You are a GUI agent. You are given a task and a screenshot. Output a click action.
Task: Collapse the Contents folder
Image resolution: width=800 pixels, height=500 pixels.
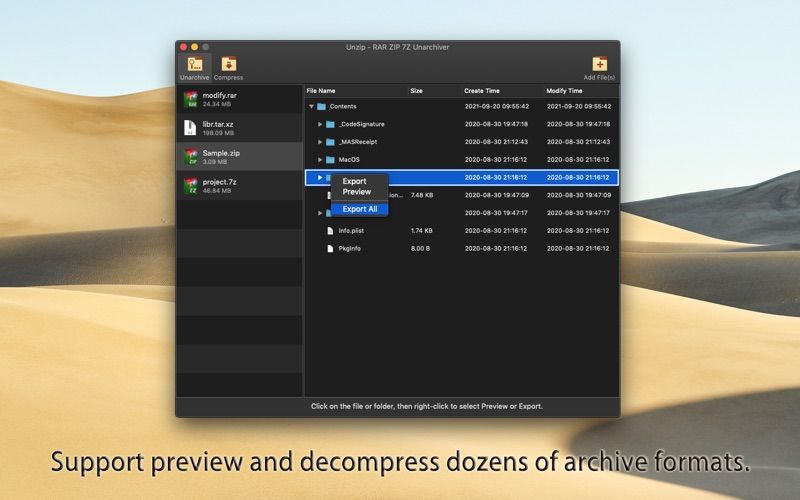[311, 106]
